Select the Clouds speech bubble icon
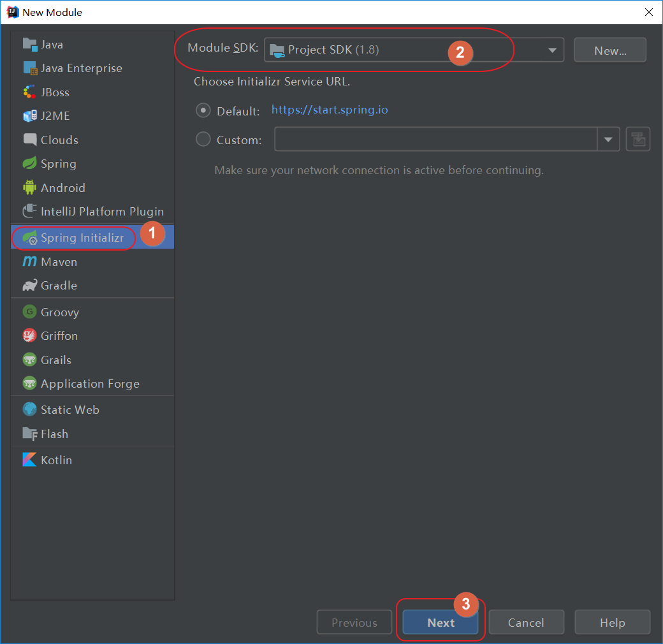 coord(29,140)
